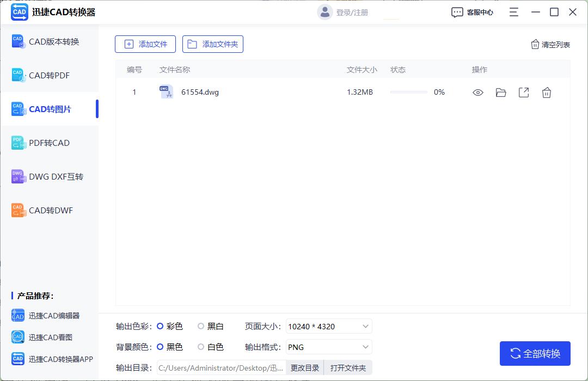
Task: Click the export arrow icon for 61554.dwg
Action: 524,93
